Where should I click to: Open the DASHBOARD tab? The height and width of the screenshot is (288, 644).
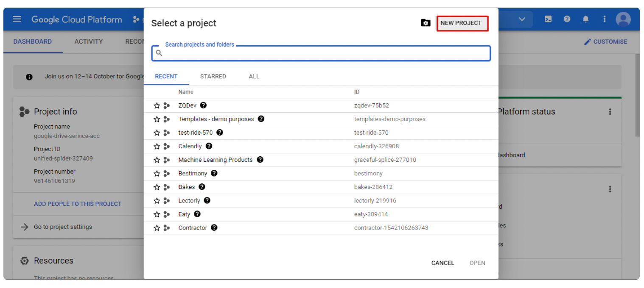[33, 42]
